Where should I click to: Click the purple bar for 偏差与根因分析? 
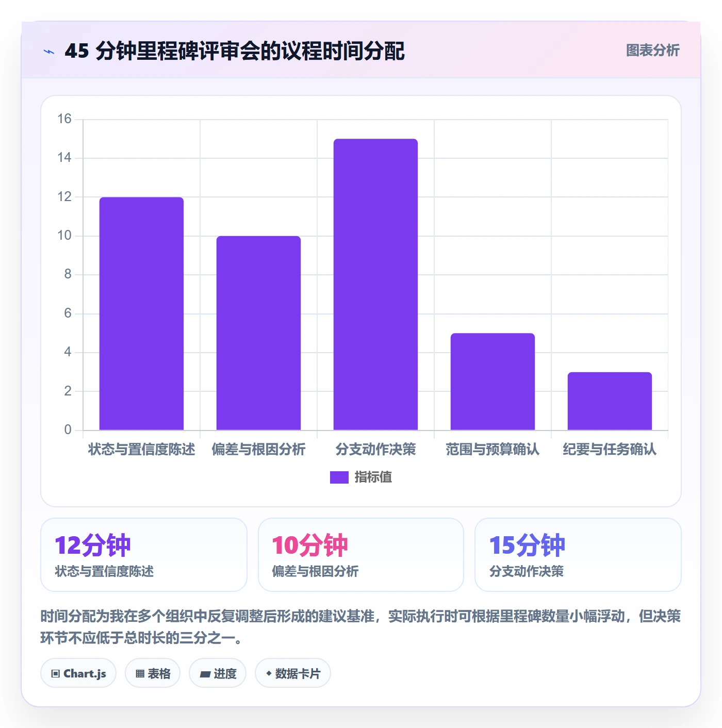258,333
